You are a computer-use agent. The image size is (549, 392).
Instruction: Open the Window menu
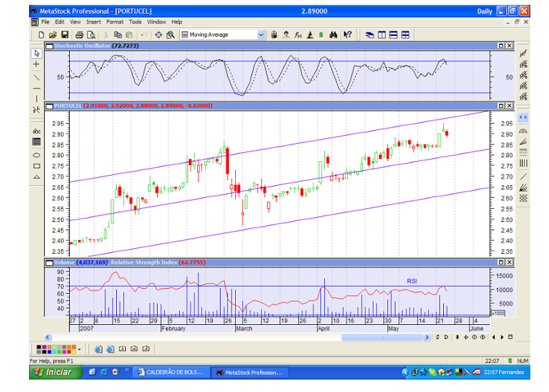click(x=156, y=22)
